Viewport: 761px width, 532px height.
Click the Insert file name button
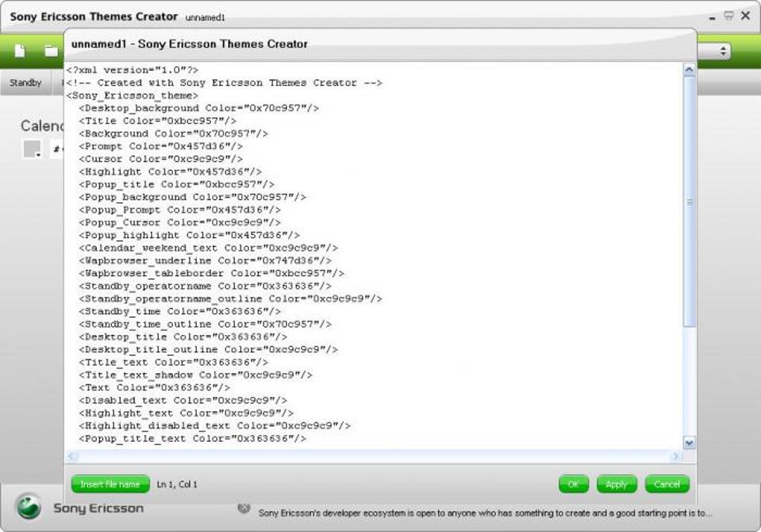110,484
